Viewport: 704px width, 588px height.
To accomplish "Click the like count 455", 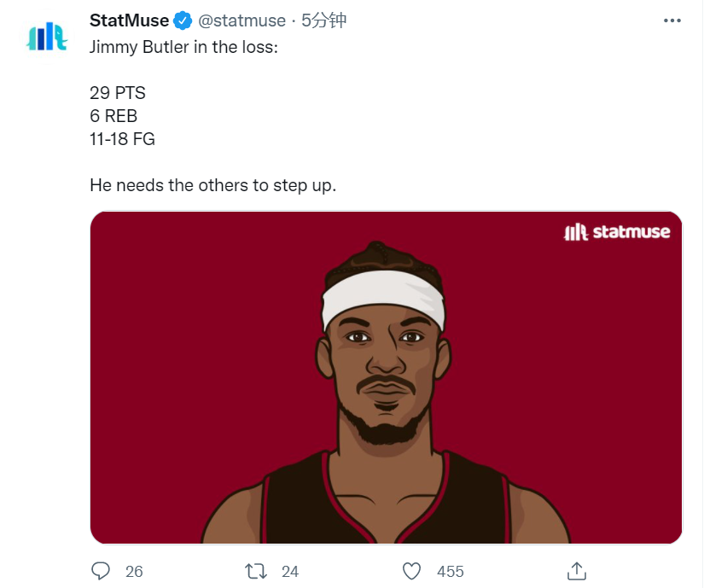I will click(x=450, y=572).
